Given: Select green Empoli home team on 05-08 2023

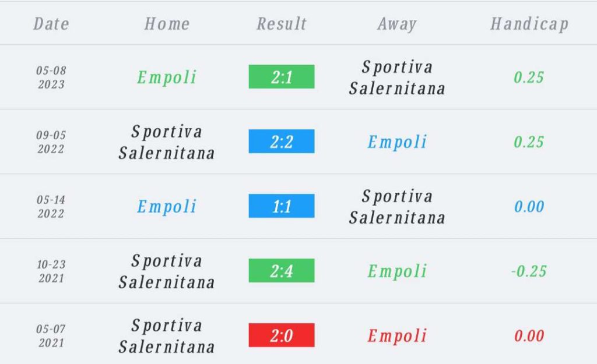Looking at the screenshot, I should point(167,77).
